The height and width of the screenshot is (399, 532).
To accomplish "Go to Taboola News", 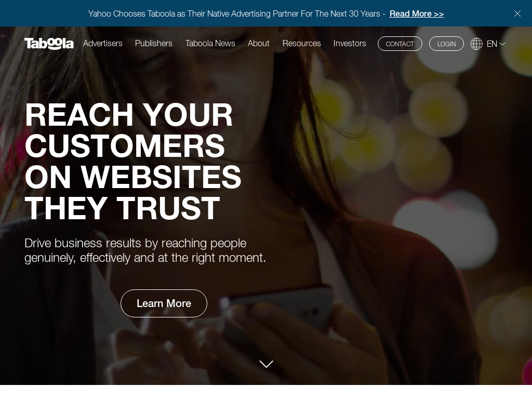I will [210, 44].
